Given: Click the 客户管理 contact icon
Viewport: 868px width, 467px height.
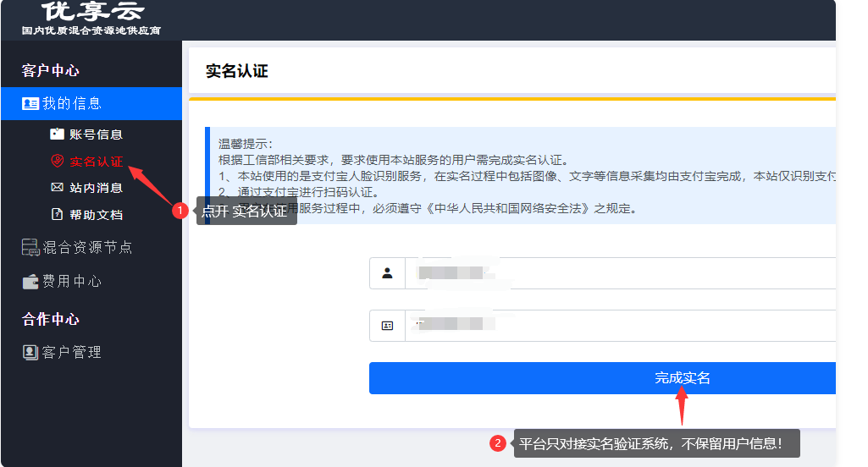Looking at the screenshot, I should pos(30,353).
